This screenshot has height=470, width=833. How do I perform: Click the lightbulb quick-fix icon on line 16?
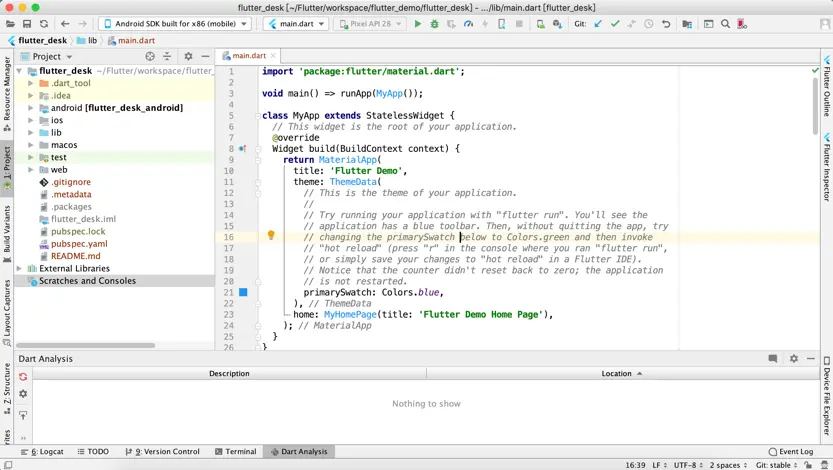[271, 235]
